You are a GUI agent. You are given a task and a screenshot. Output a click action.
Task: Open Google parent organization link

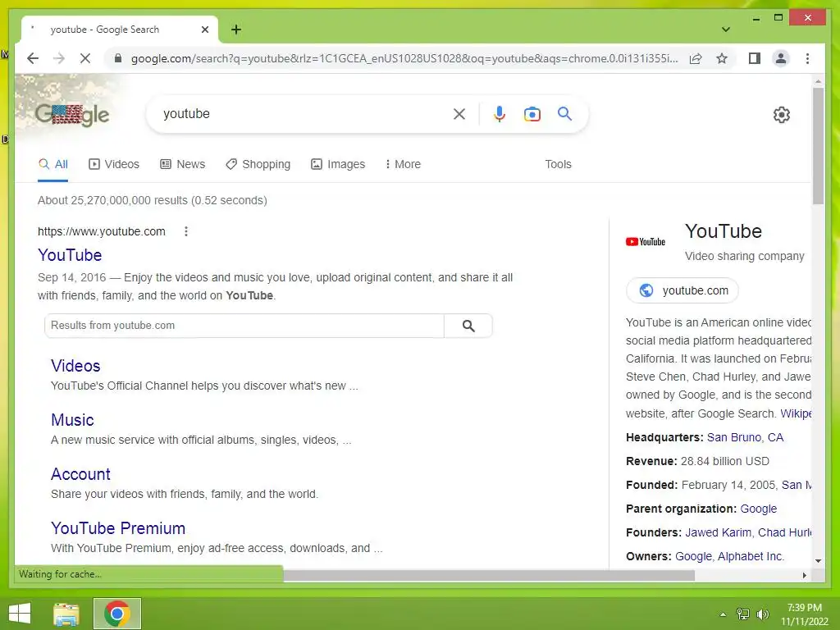[x=758, y=509]
